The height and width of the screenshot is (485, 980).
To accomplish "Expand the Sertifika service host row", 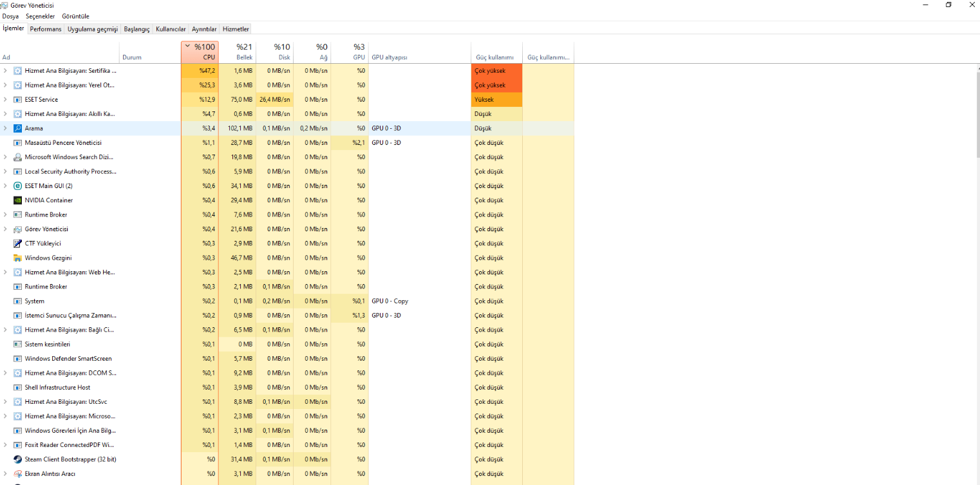I will [5, 71].
